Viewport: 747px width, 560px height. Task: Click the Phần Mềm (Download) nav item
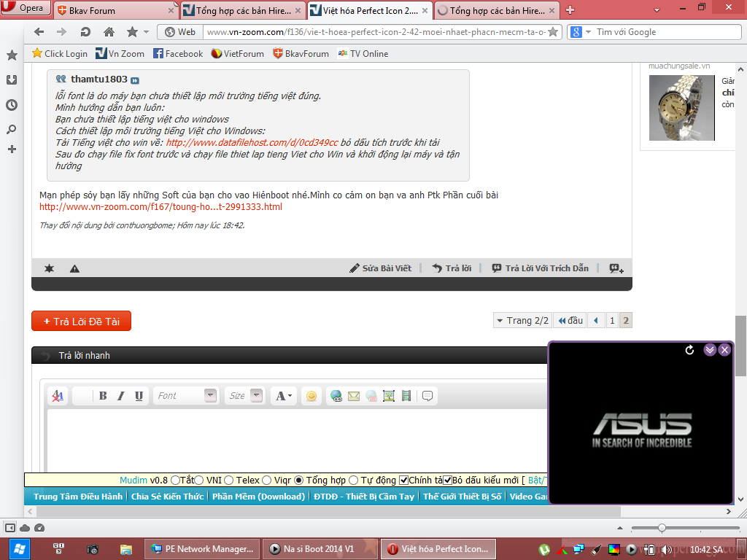pyautogui.click(x=258, y=496)
